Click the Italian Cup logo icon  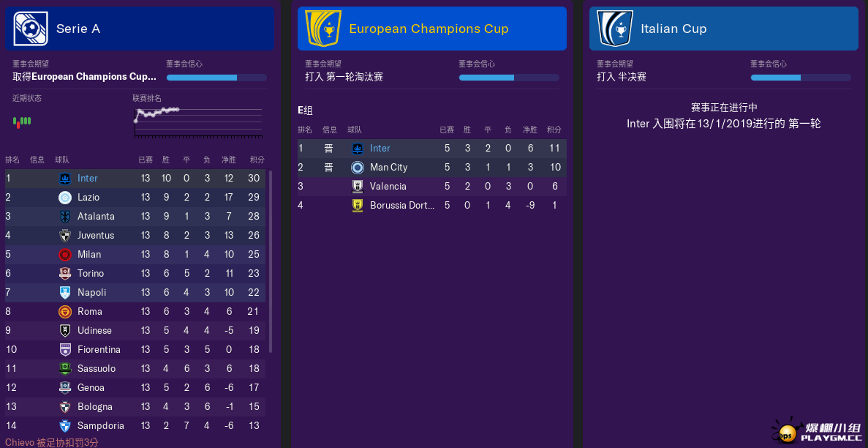point(615,29)
